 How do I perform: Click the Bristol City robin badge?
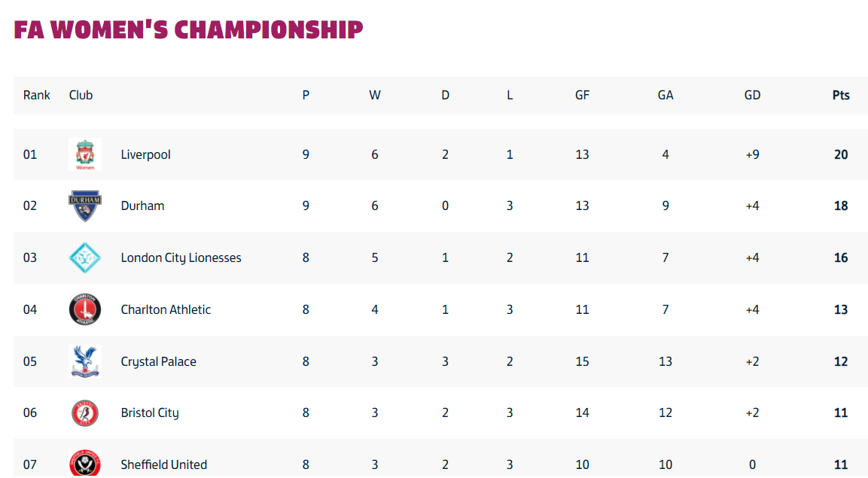85,413
